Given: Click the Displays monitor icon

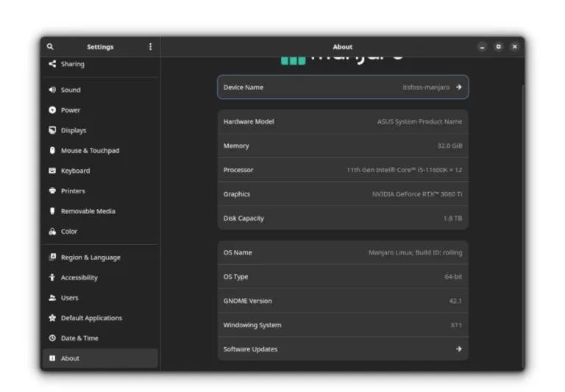Looking at the screenshot, I should point(52,130).
